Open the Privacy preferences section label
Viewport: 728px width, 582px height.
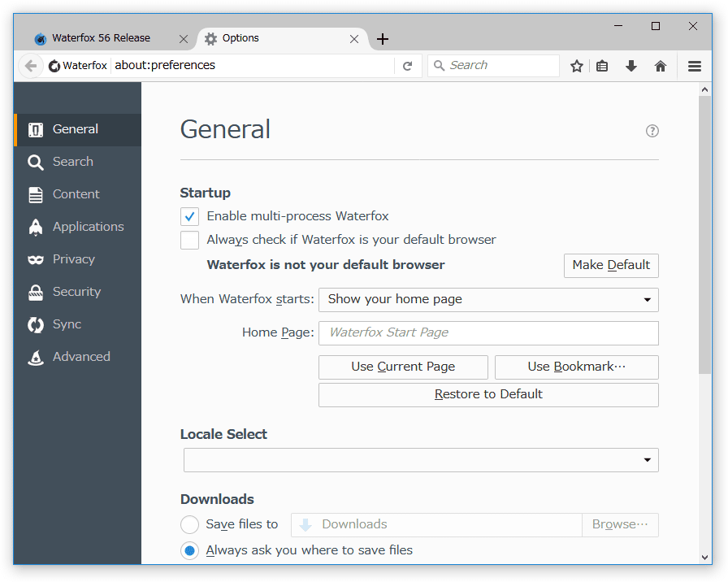(x=73, y=259)
